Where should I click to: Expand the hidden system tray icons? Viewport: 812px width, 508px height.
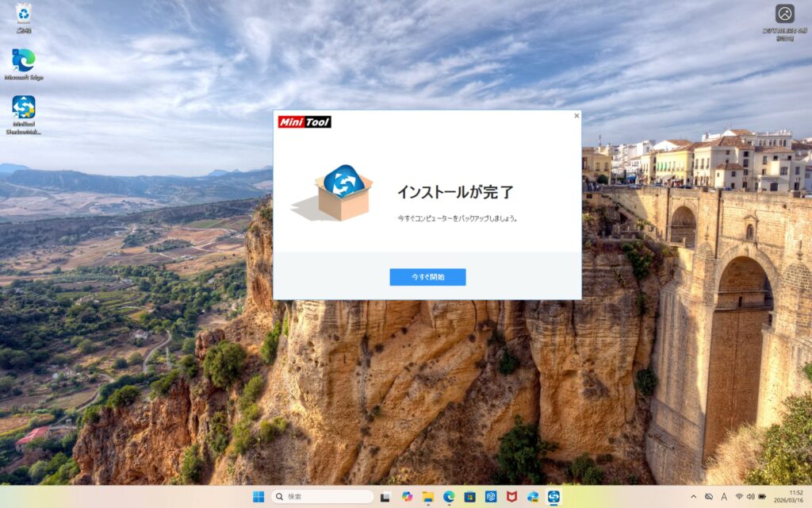point(694,497)
